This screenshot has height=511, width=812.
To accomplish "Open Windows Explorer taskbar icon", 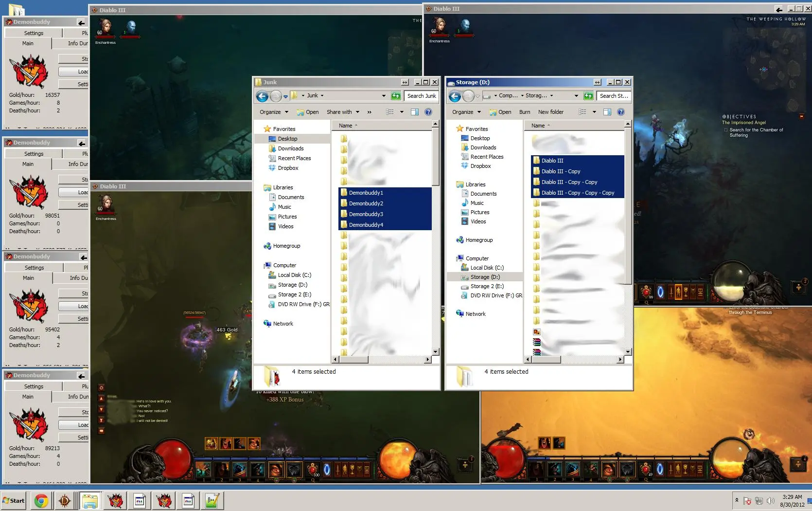I will coord(90,500).
